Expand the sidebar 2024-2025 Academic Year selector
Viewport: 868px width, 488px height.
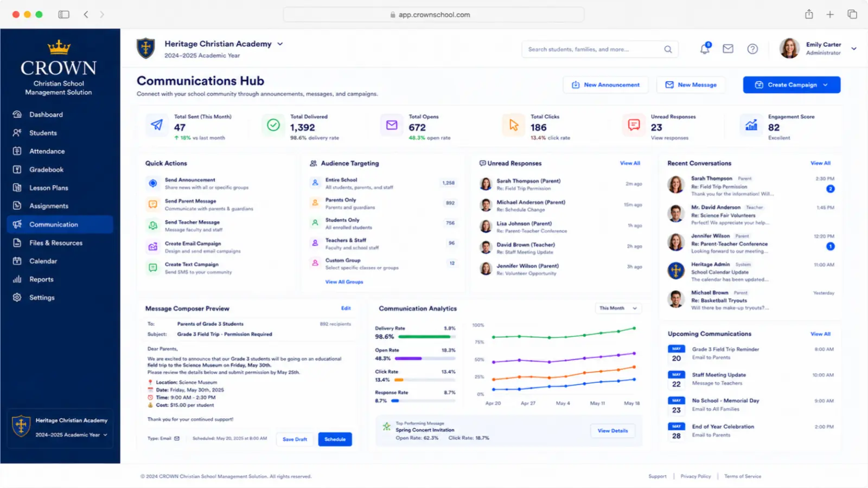tap(71, 435)
